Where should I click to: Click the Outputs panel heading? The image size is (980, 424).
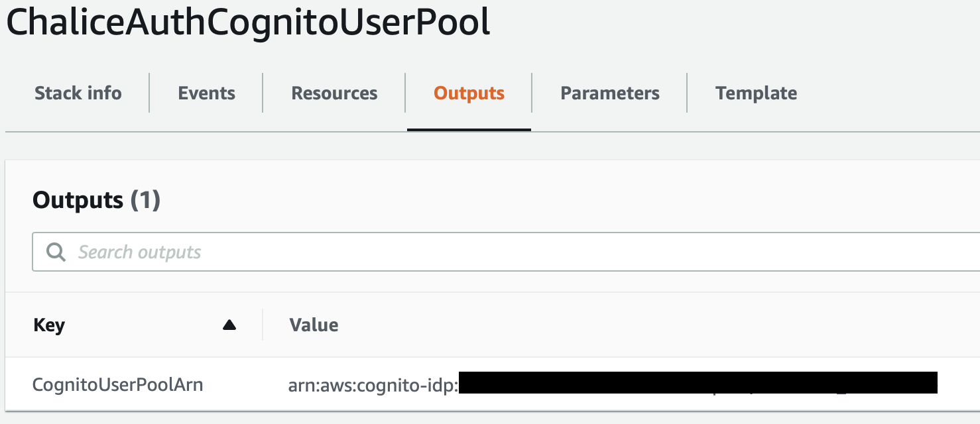tap(78, 200)
